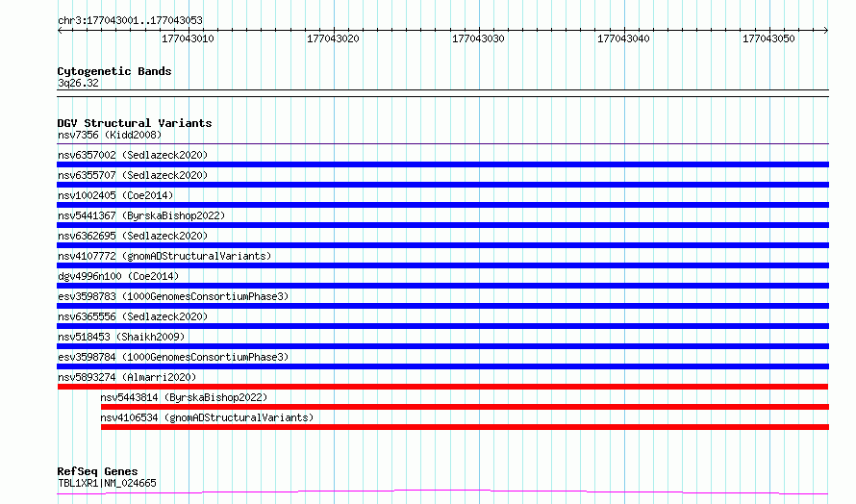The image size is (856, 504).
Task: Select variant nsv4106534 (gnomADStructuralVariants)
Action: (x=207, y=417)
